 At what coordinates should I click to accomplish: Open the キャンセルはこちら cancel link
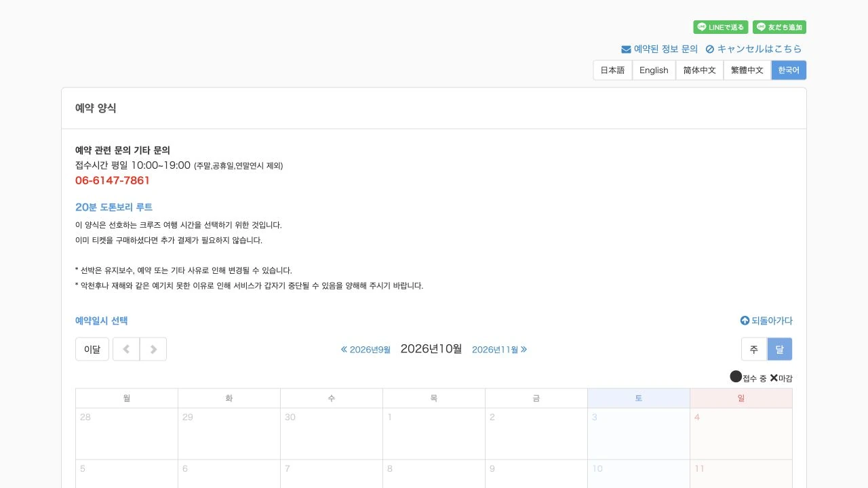pos(753,49)
